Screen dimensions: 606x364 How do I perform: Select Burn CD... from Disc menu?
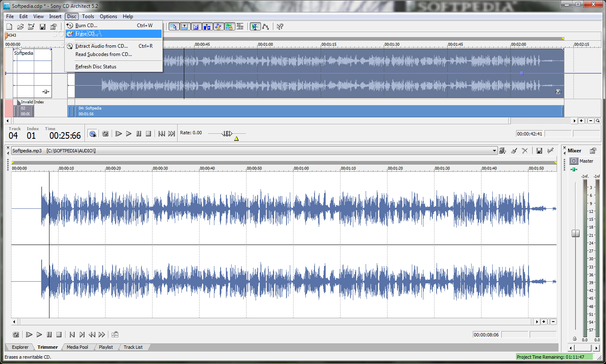(x=113, y=26)
